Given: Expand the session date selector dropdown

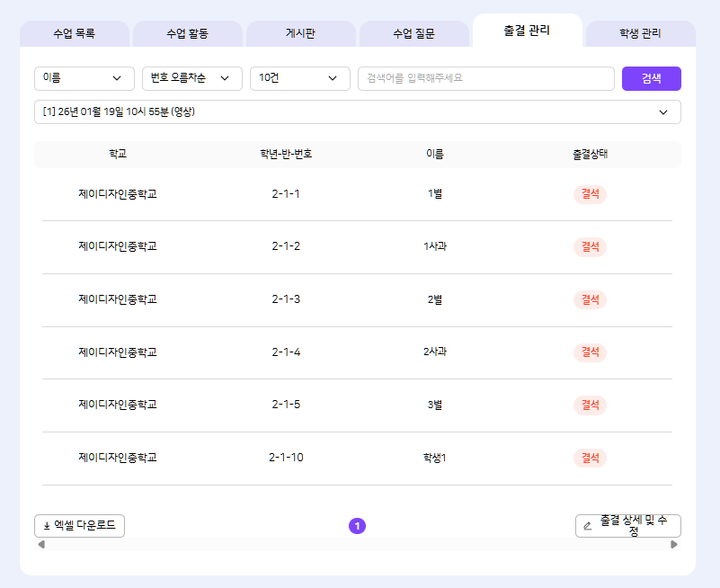Looking at the screenshot, I should [357, 112].
